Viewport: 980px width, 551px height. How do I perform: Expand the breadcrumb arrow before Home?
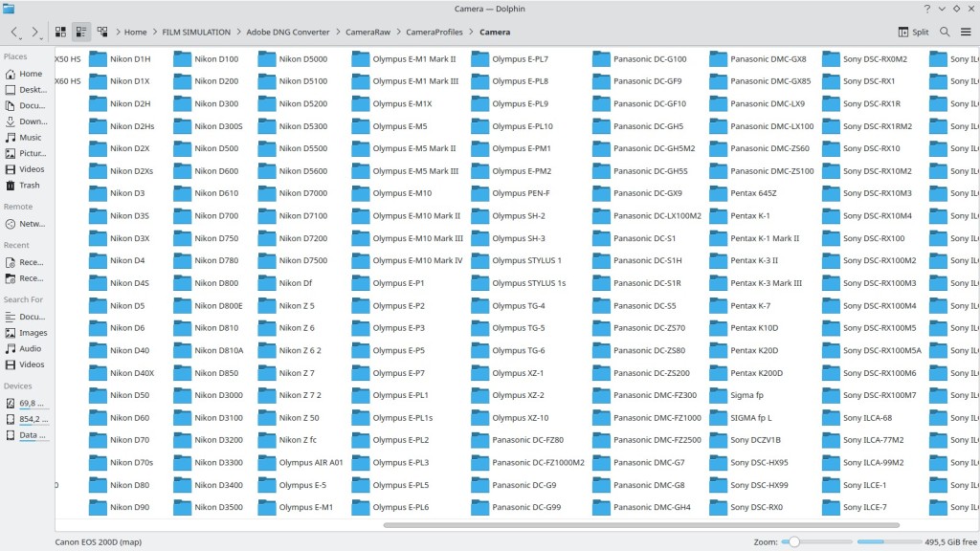118,32
